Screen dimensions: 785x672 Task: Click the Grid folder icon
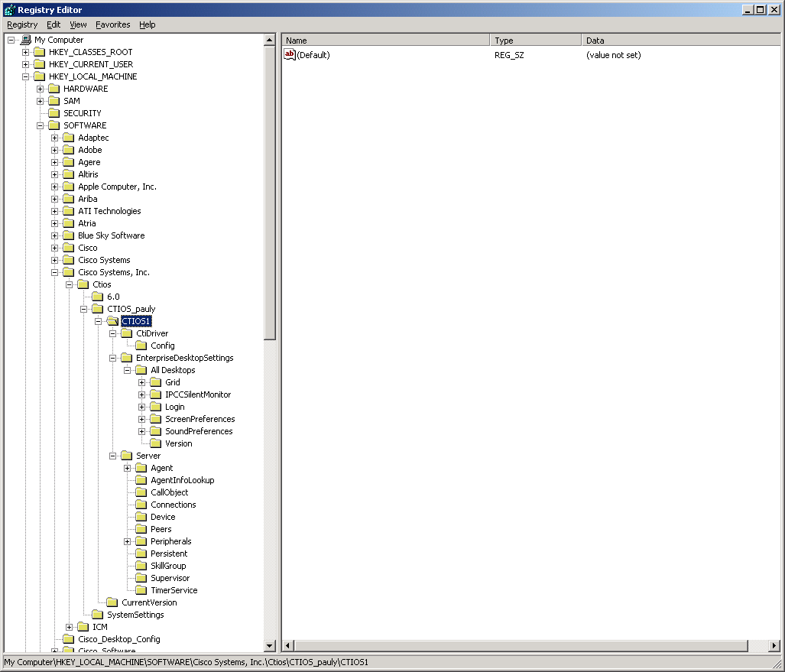[x=156, y=382]
